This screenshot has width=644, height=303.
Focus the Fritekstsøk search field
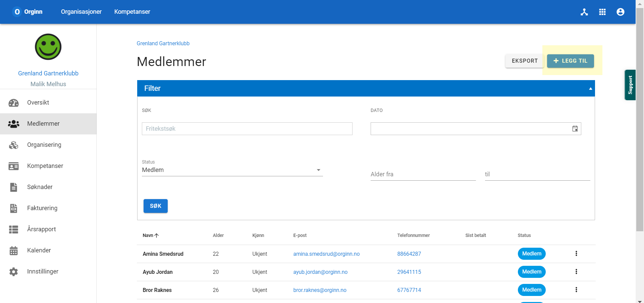(x=247, y=129)
